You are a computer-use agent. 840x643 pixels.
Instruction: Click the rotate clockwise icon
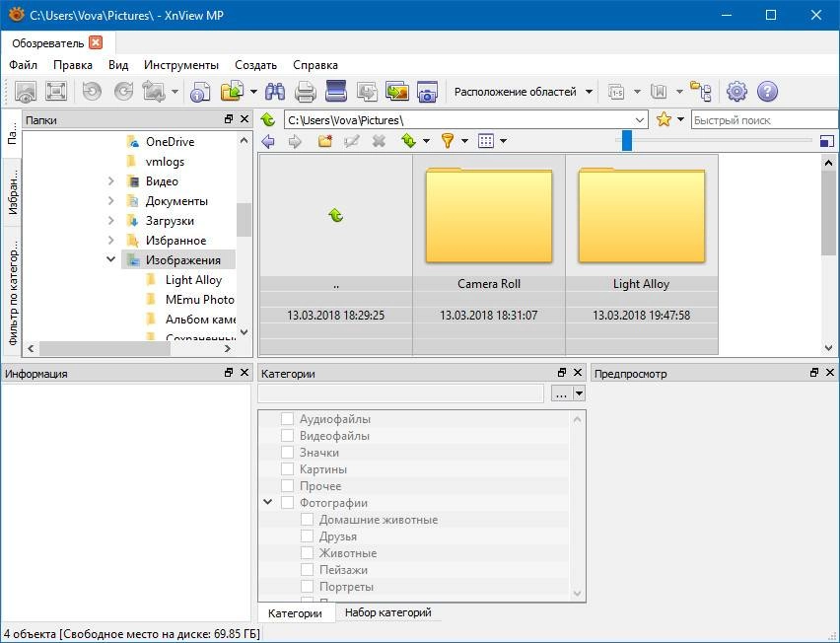(124, 92)
